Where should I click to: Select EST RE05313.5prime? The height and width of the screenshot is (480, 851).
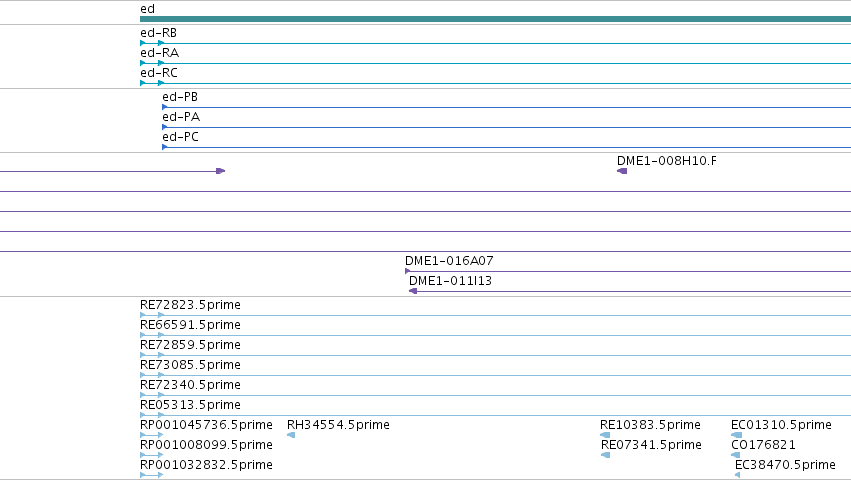pos(190,405)
